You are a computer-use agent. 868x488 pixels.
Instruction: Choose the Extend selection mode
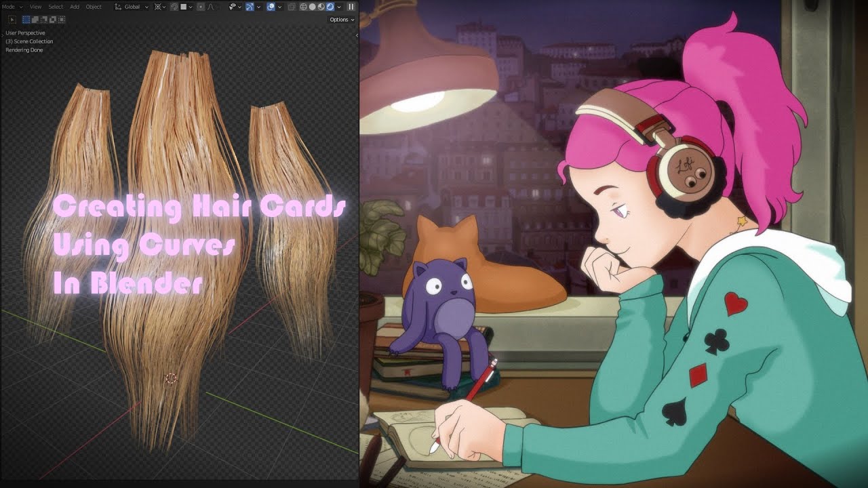(35, 19)
